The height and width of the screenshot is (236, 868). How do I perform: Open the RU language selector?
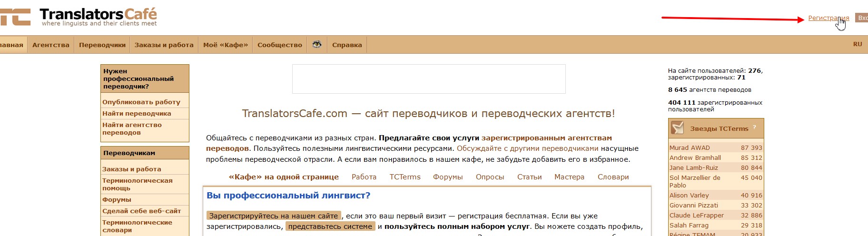point(858,44)
